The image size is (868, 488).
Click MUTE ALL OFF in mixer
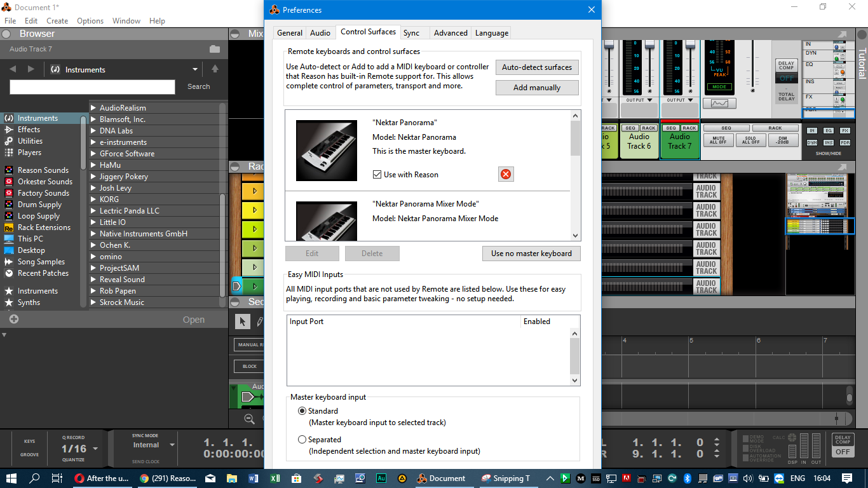(x=719, y=140)
